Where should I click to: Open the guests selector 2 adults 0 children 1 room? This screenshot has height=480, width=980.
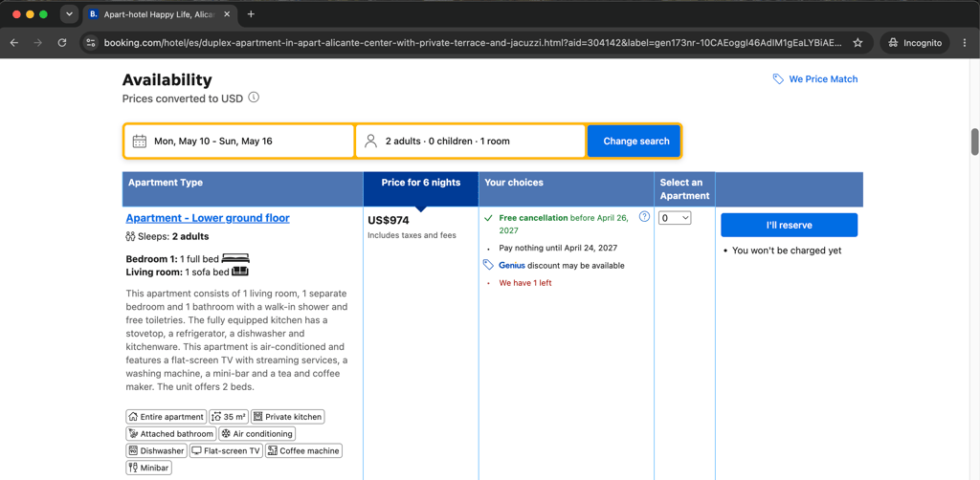[471, 142]
